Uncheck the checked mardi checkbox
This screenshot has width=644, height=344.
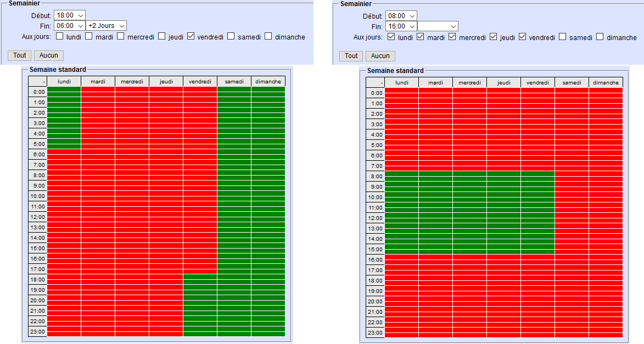[421, 37]
